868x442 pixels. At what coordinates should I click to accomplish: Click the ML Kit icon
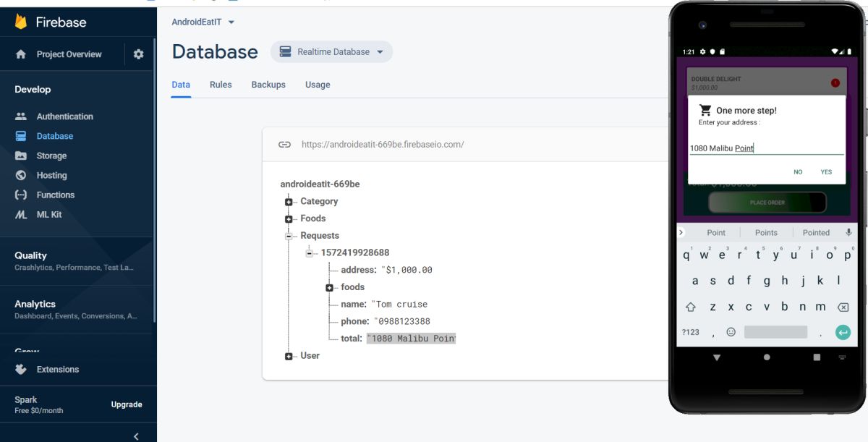pos(21,215)
